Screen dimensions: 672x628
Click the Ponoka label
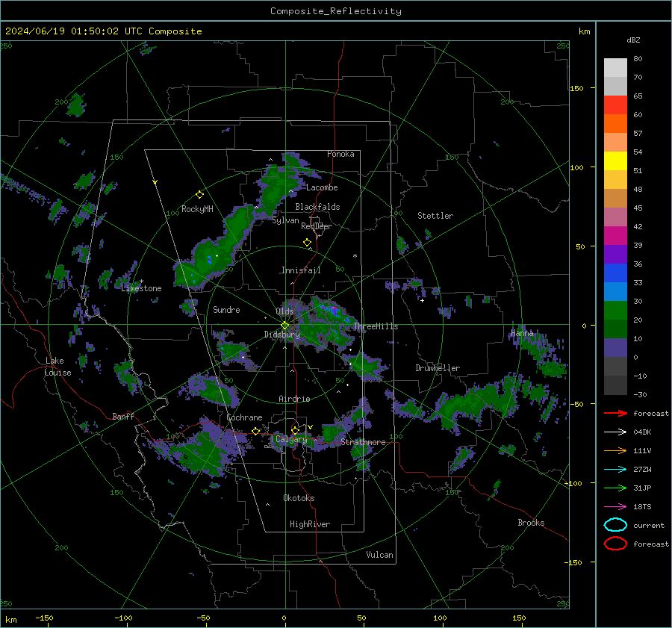[340, 154]
